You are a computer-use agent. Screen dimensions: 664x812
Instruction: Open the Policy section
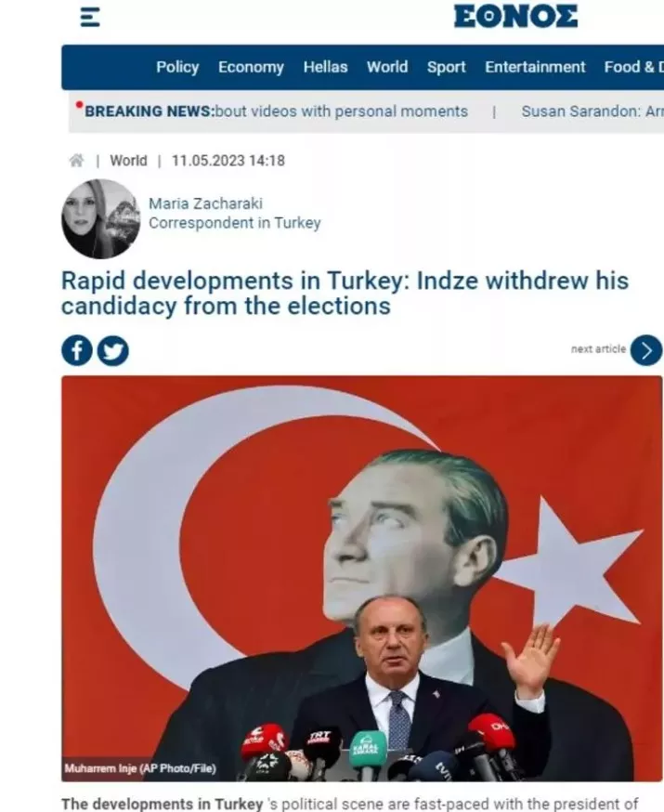[x=177, y=67]
